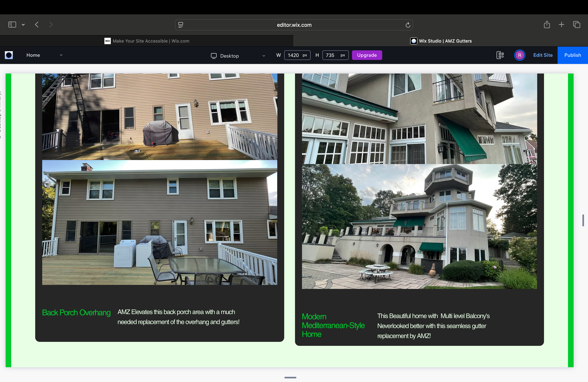Switch to Wix Studio AMZ Gutters tab
The image size is (588, 382).
[441, 41]
